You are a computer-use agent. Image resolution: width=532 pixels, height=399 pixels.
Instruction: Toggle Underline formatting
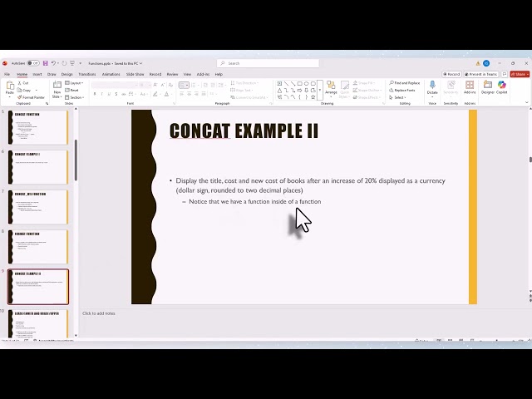click(109, 94)
